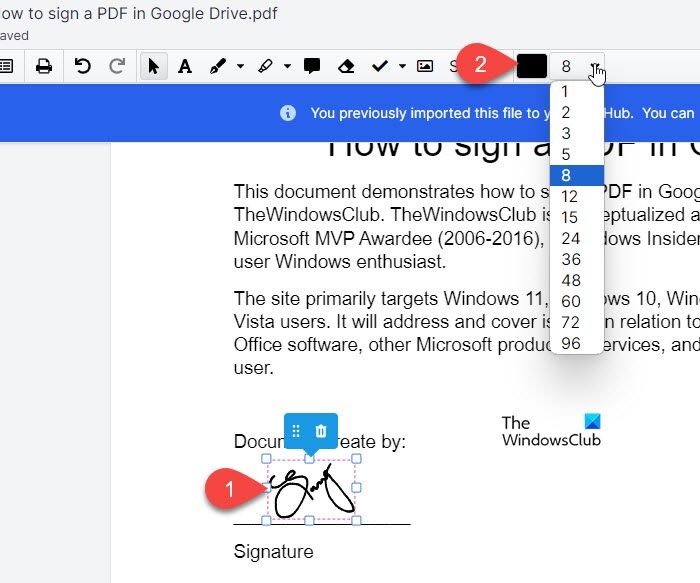The image size is (700, 583).
Task: Set size to 48
Action: click(577, 280)
